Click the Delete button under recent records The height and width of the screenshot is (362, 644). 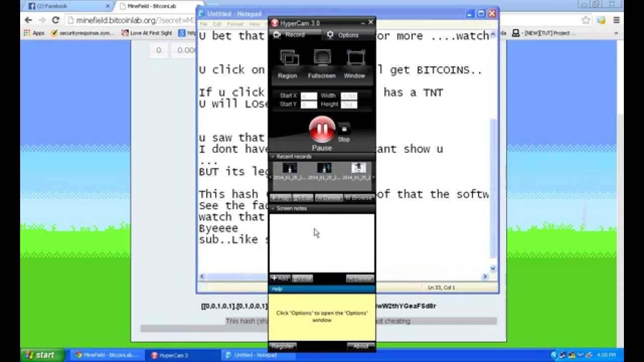coord(329,198)
